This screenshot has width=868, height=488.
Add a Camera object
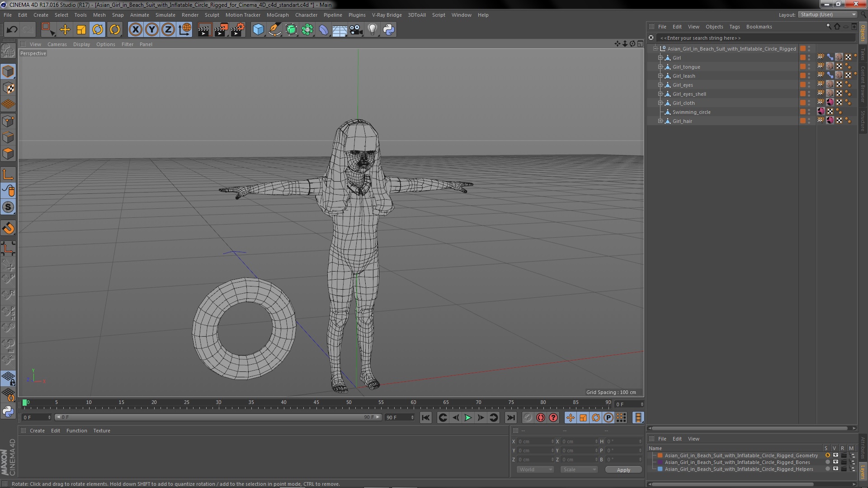pyautogui.click(x=356, y=30)
